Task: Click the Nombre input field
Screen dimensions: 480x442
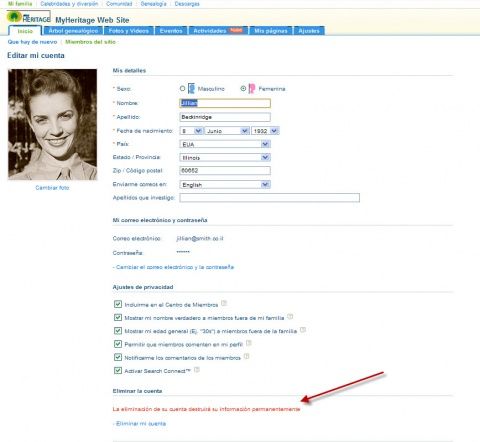Action: pos(225,103)
